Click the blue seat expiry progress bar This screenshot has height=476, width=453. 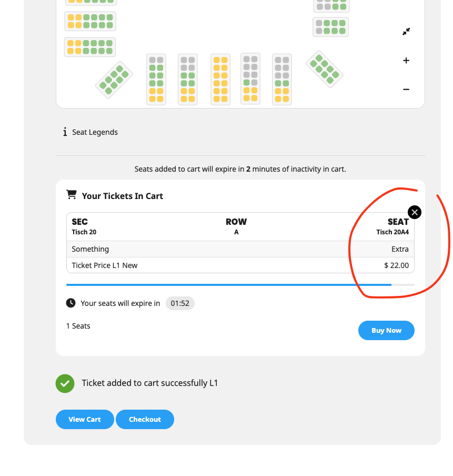coord(229,285)
